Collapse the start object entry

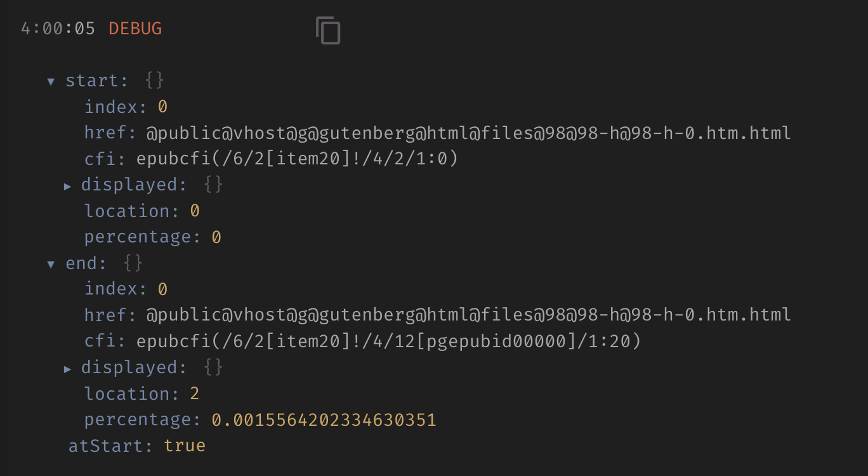51,81
